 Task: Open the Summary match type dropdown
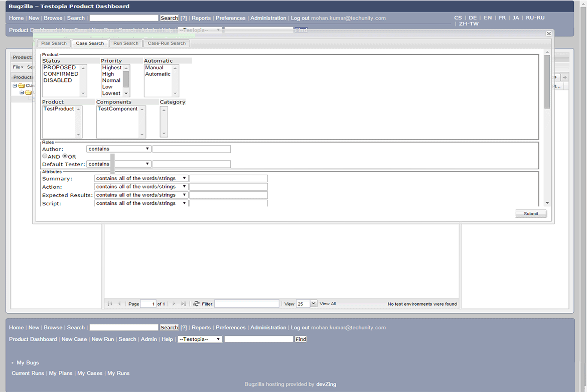click(141, 178)
